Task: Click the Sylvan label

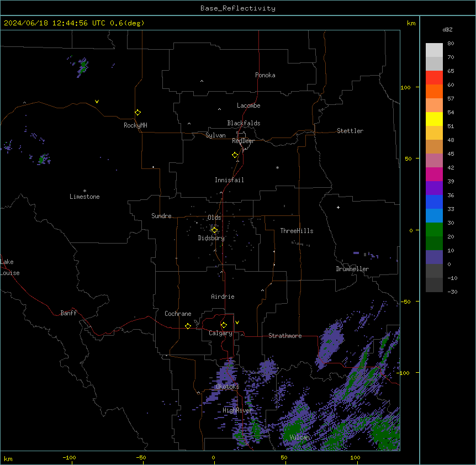Action: (215, 135)
